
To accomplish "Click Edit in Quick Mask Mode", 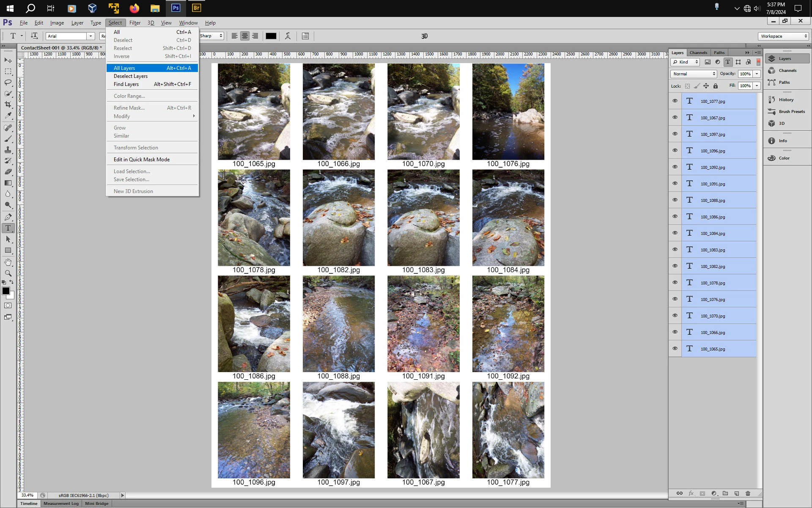I will pos(142,160).
